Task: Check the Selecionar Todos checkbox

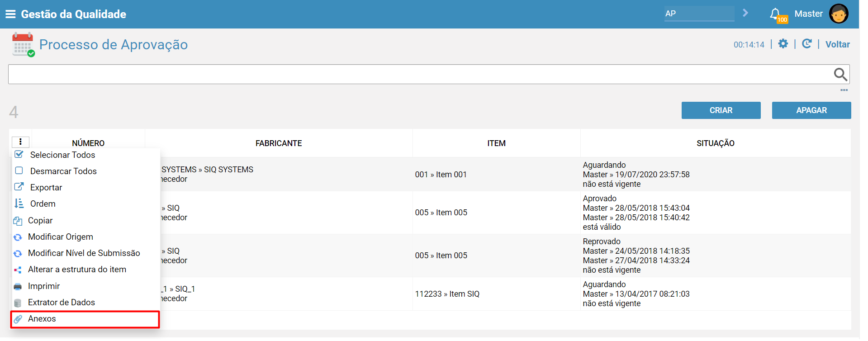Action: coord(19,154)
